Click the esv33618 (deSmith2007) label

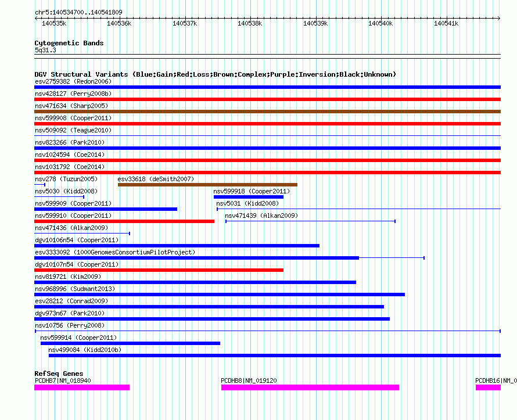[x=156, y=179]
